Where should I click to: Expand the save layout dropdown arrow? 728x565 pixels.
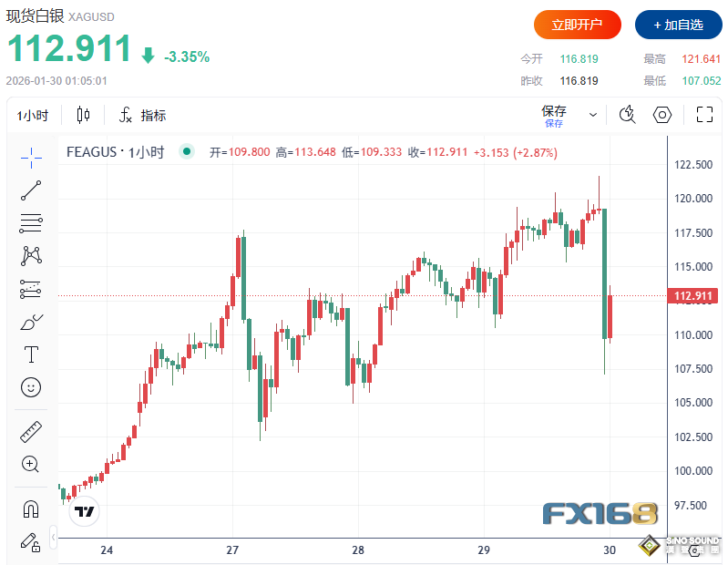click(x=593, y=115)
